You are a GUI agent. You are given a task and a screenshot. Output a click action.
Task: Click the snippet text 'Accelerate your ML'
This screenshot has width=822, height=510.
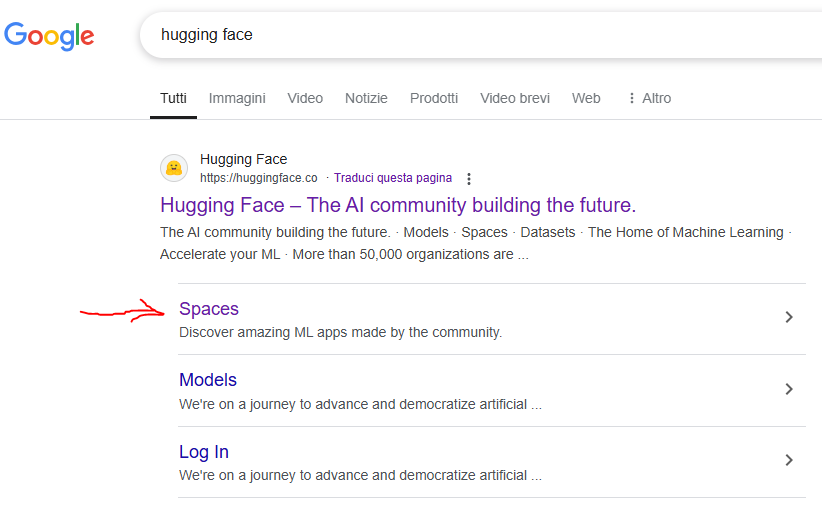[220, 254]
